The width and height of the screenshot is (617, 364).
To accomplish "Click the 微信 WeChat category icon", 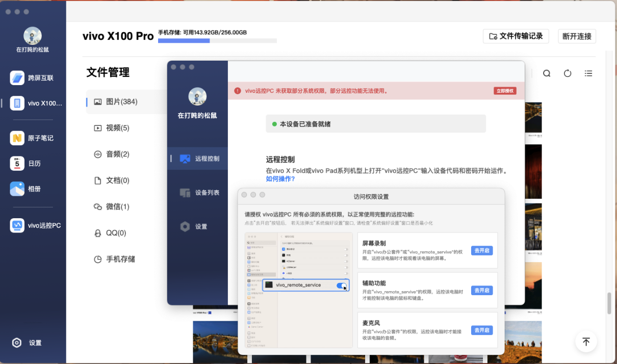I will (x=97, y=206).
